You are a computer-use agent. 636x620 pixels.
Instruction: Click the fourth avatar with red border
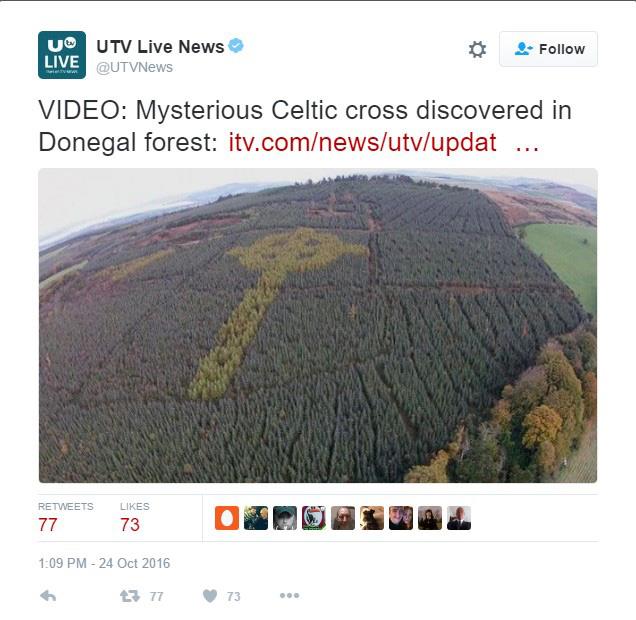coord(314,518)
